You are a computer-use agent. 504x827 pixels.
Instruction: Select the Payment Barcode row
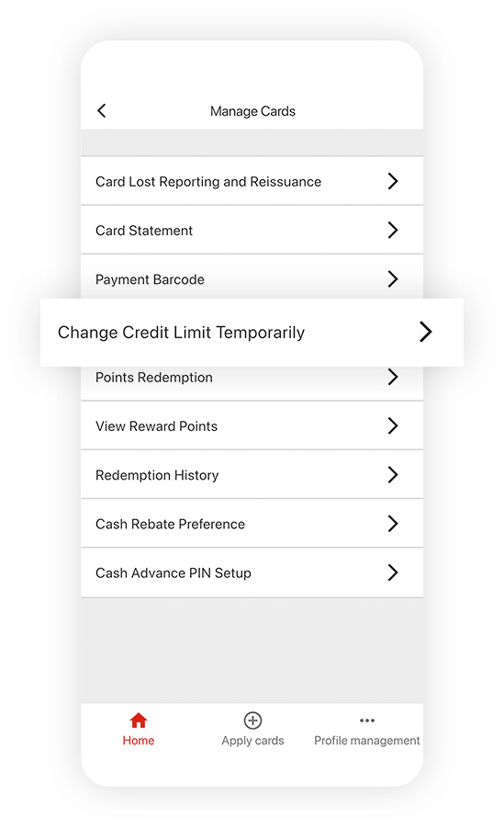[x=252, y=277]
